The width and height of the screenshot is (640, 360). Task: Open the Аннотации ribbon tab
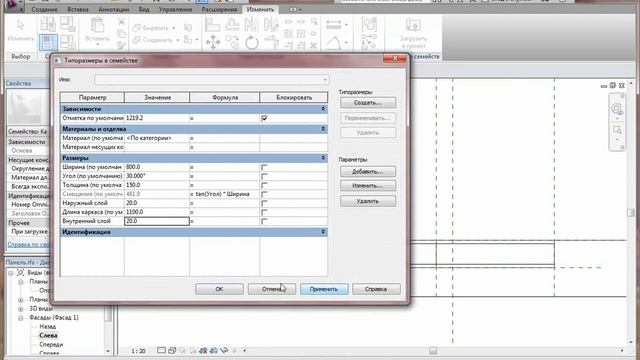pos(113,9)
